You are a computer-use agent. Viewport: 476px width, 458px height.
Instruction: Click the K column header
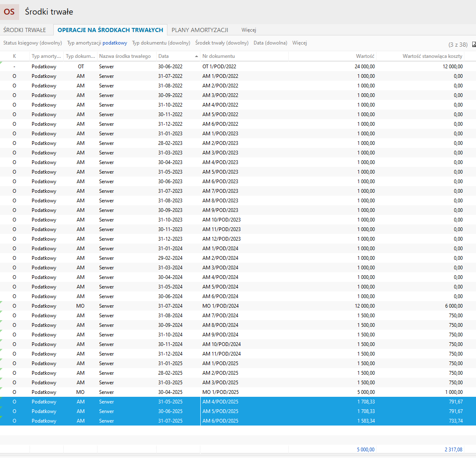pyautogui.click(x=14, y=56)
